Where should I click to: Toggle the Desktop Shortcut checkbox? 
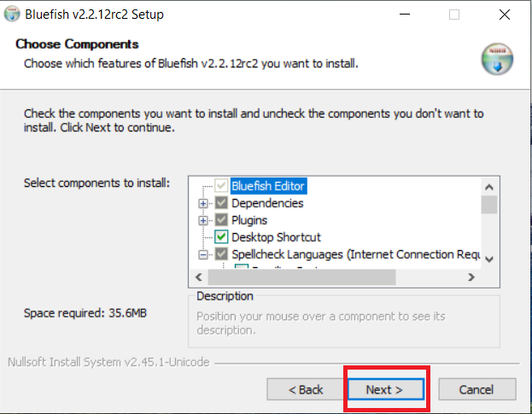point(221,237)
